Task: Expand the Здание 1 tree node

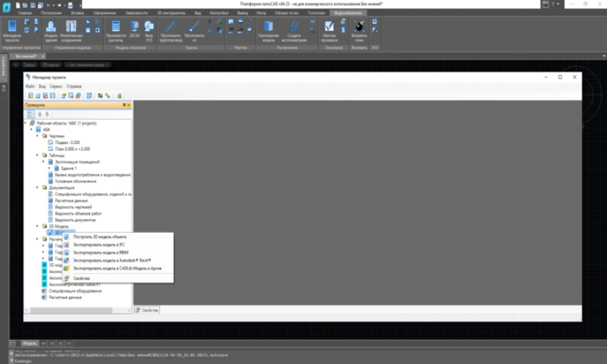Action: click(50, 168)
